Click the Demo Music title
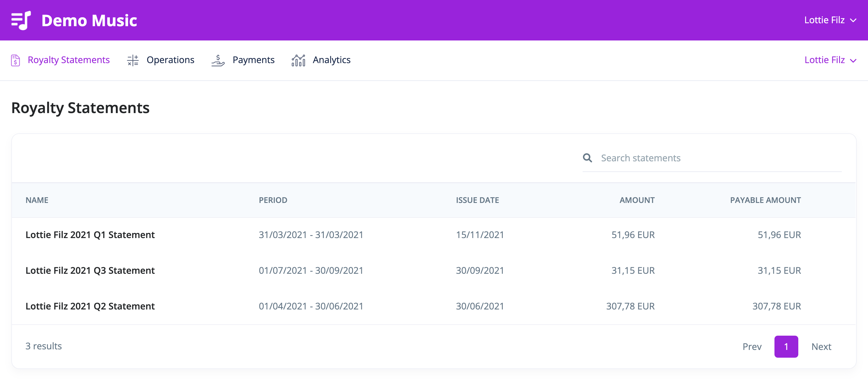 click(89, 20)
